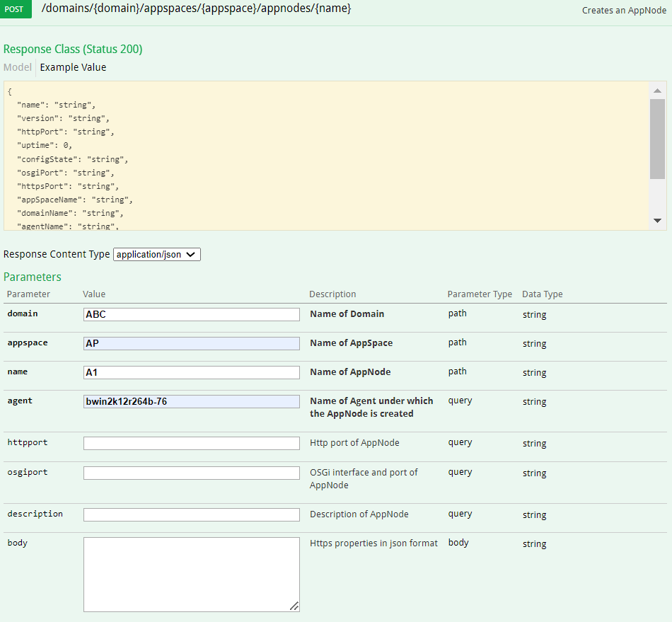The image size is (672, 622).
Task: Focus the empty osgiport input field
Action: [191, 473]
